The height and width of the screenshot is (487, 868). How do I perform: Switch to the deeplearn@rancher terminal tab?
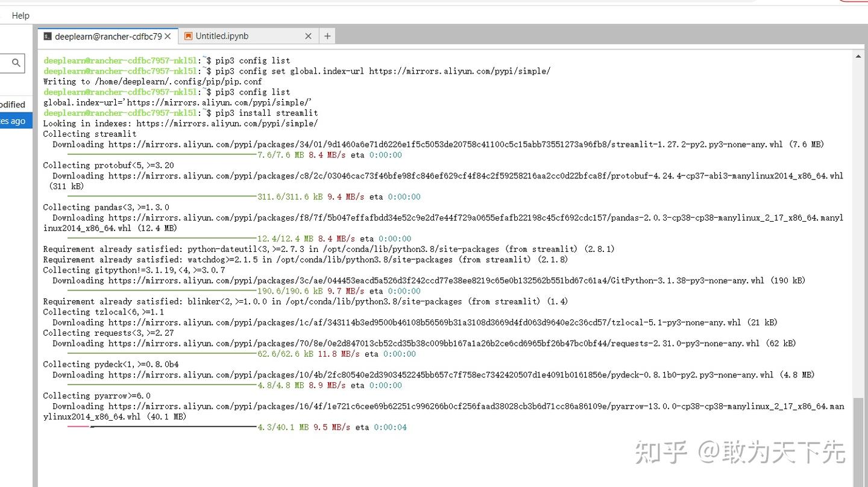tap(105, 36)
